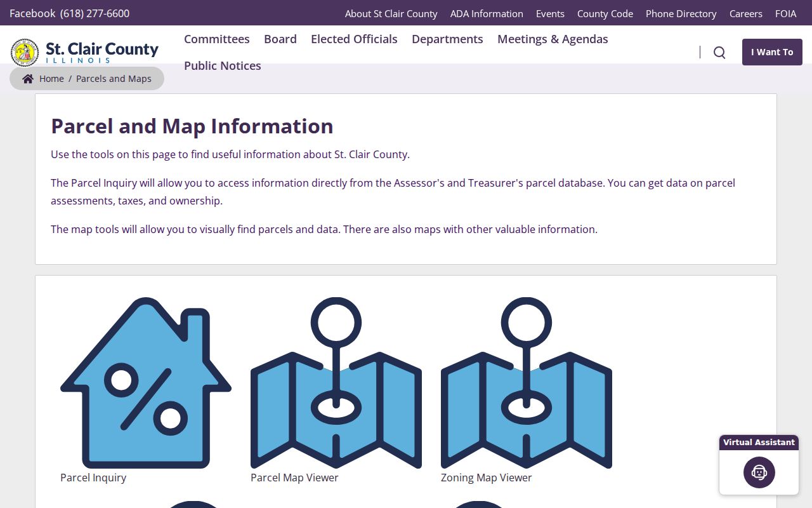Open the Elected Officials menu
This screenshot has width=812, height=508.
pyautogui.click(x=354, y=39)
